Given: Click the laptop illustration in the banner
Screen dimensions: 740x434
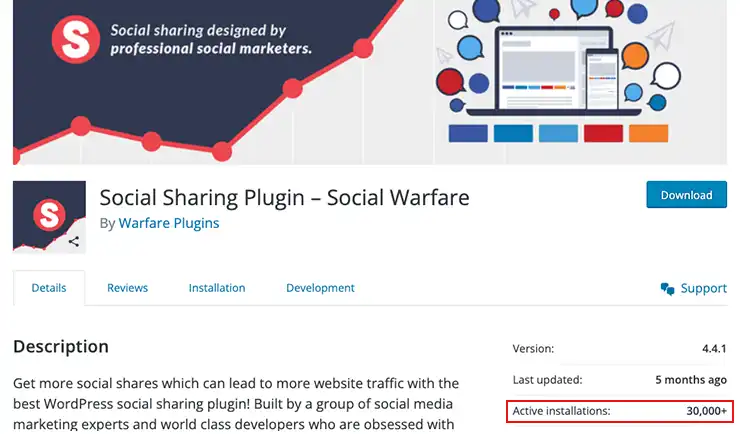Looking at the screenshot, I should [x=554, y=71].
